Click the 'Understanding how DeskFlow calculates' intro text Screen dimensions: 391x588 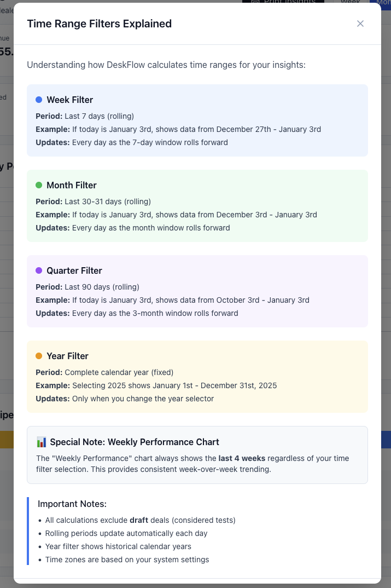tap(166, 65)
